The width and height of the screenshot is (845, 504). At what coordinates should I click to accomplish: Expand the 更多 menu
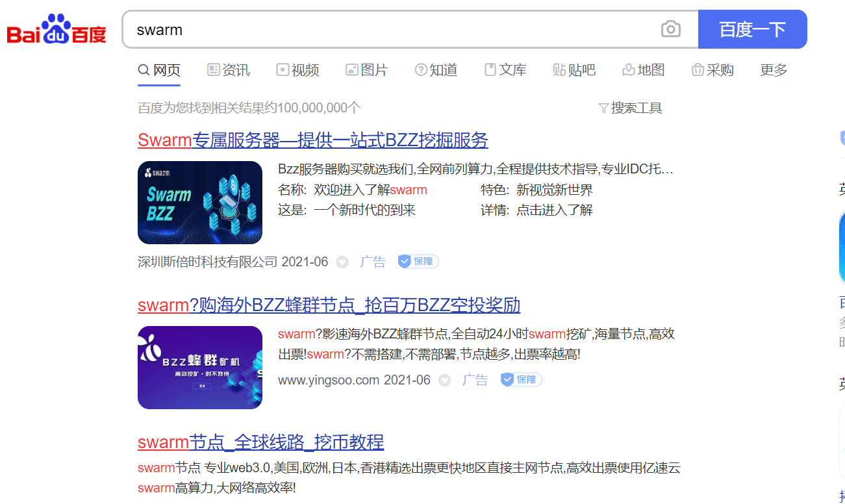(774, 70)
